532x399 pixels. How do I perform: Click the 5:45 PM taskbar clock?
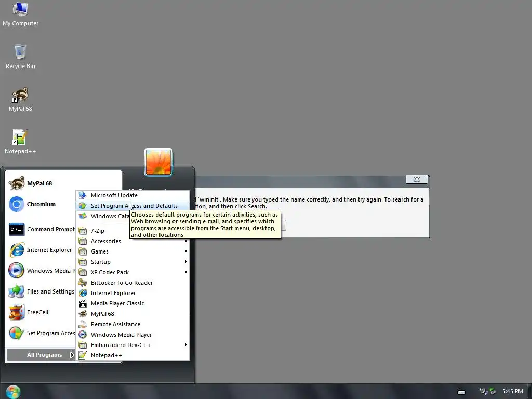pyautogui.click(x=513, y=392)
